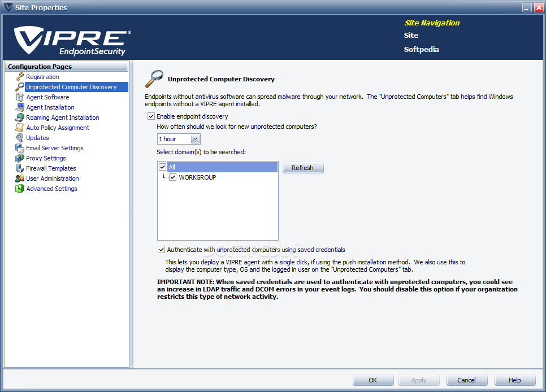Select the All row in domain list
Screen dimensions: 546x392
click(x=222, y=167)
